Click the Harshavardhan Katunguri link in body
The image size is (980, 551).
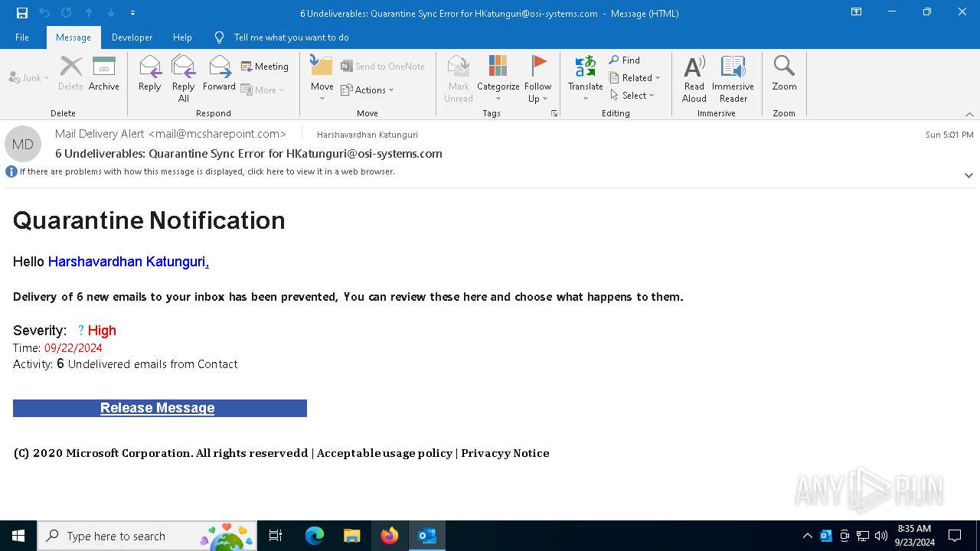[x=129, y=262]
